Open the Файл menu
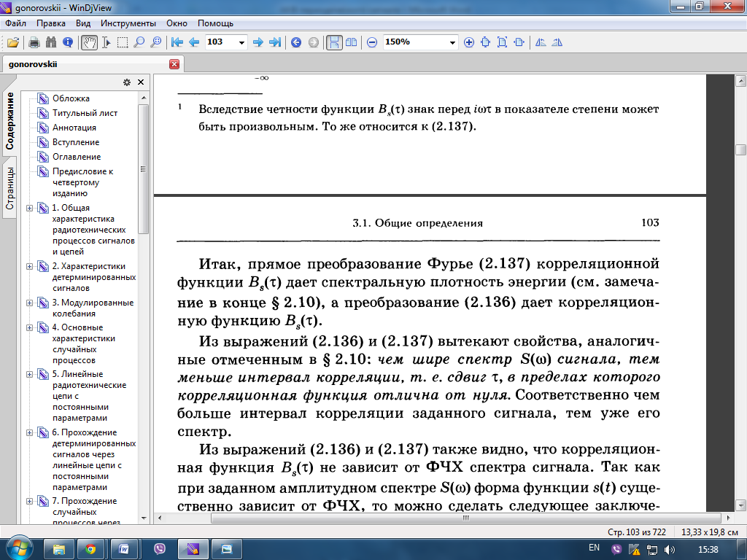This screenshot has width=747, height=560. tap(16, 23)
